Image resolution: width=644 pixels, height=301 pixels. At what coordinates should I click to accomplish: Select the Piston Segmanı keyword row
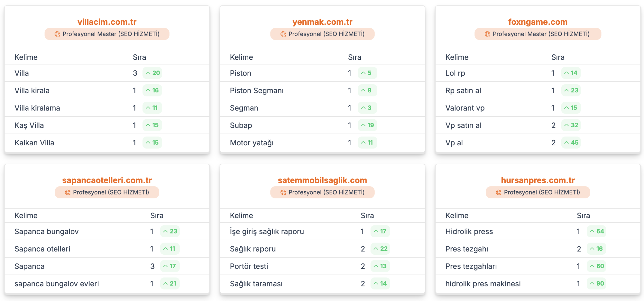click(x=322, y=90)
